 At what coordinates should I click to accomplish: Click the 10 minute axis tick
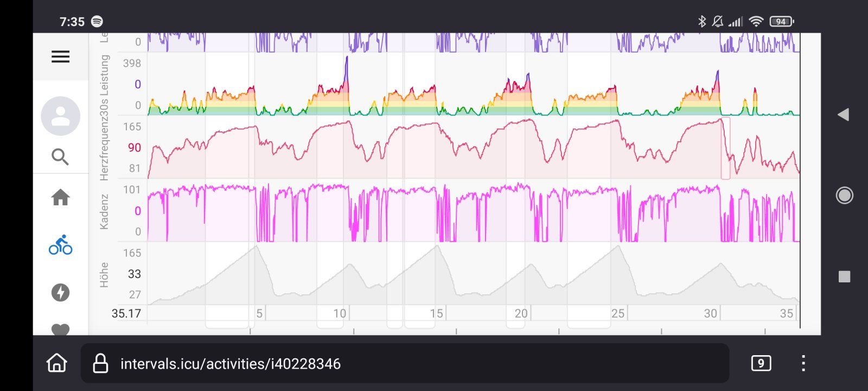(340, 313)
